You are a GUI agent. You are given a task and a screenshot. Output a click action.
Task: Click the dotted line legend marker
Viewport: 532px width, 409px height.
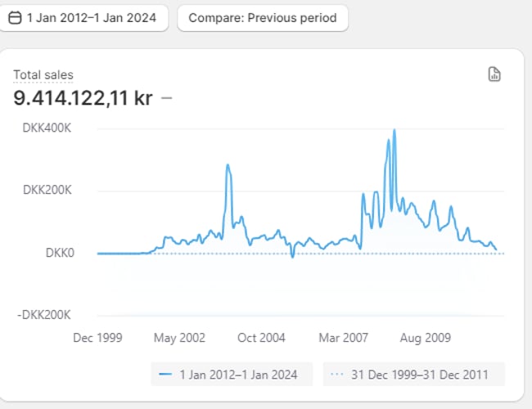pyautogui.click(x=337, y=375)
